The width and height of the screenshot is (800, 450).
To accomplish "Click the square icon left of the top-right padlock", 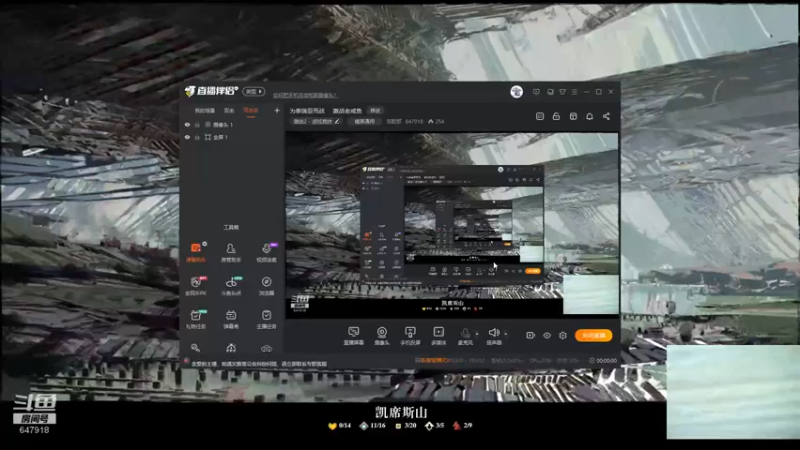I will 540,116.
